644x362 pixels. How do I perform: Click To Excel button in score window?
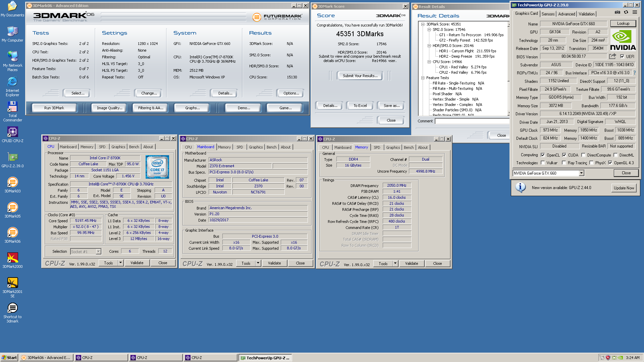pyautogui.click(x=360, y=106)
